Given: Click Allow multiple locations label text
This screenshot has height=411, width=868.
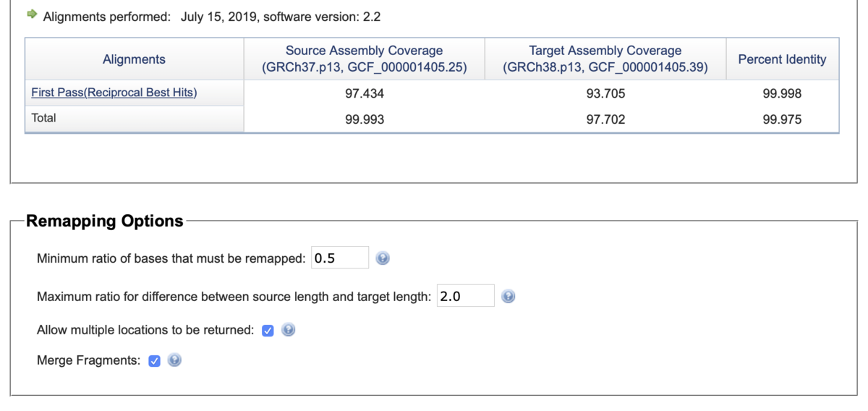Looking at the screenshot, I should tap(145, 330).
